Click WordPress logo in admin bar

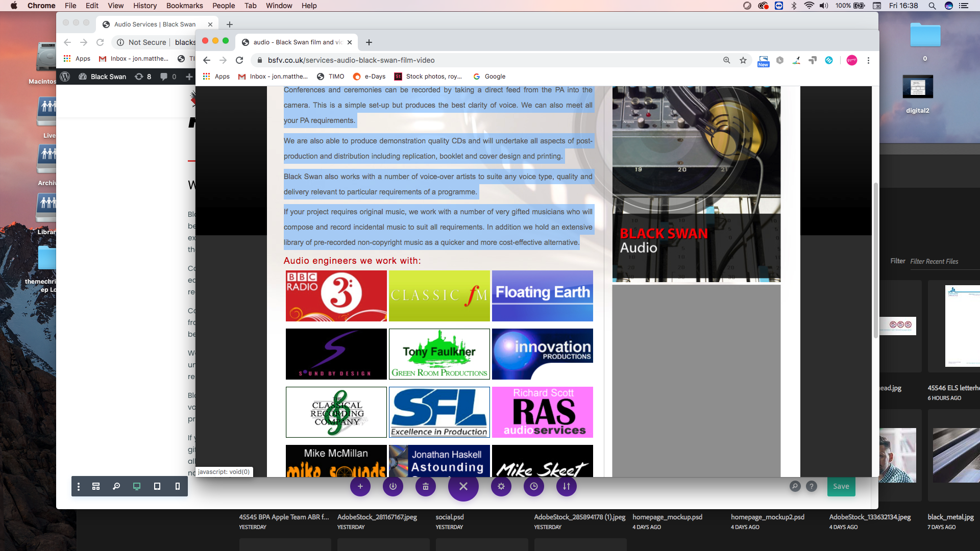65,77
